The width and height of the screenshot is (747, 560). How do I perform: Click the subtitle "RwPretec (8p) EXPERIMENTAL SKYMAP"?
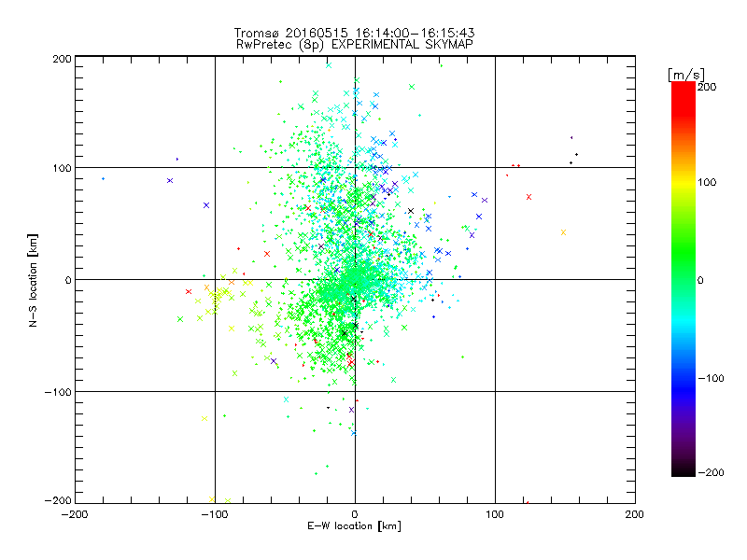click(x=355, y=45)
